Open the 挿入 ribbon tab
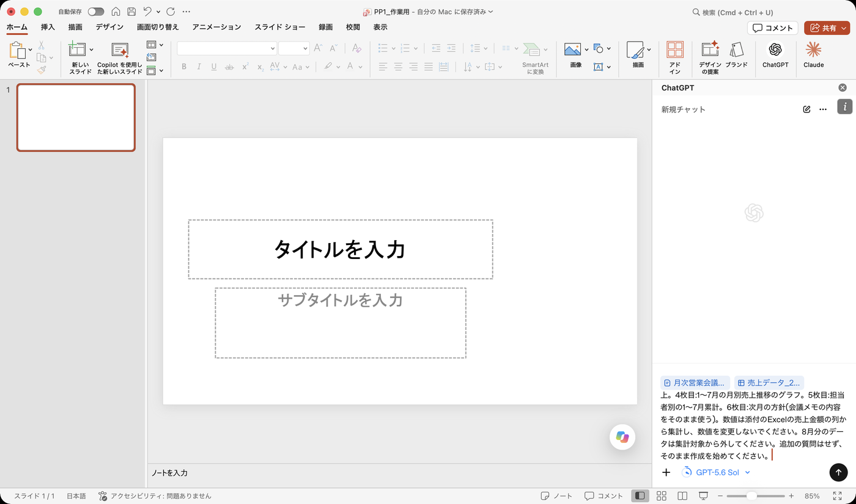Viewport: 856px width, 504px height. tap(48, 27)
